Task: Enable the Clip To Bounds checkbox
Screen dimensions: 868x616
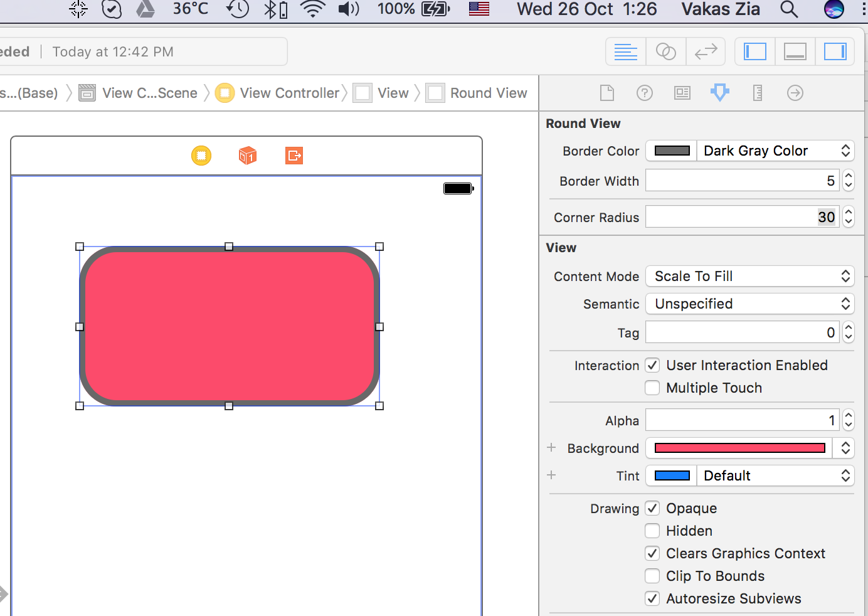Action: [652, 576]
